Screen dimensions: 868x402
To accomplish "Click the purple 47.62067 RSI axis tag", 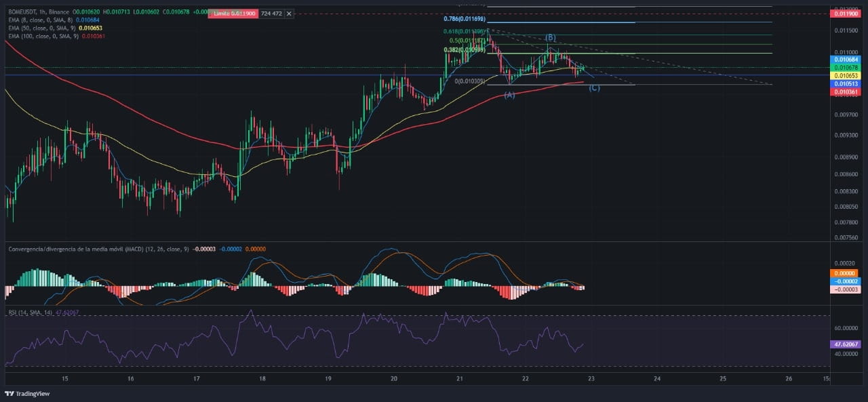I will pyautogui.click(x=846, y=344).
